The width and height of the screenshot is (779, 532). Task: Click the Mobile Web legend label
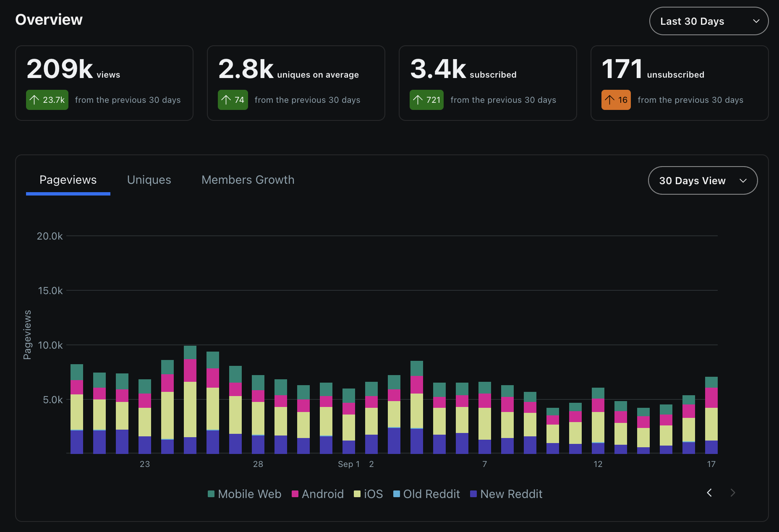250,494
